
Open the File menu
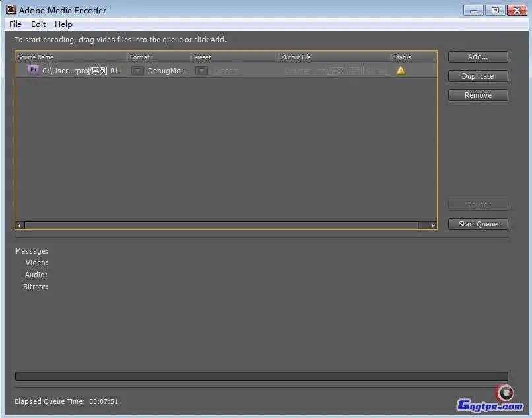pyautogui.click(x=15, y=24)
